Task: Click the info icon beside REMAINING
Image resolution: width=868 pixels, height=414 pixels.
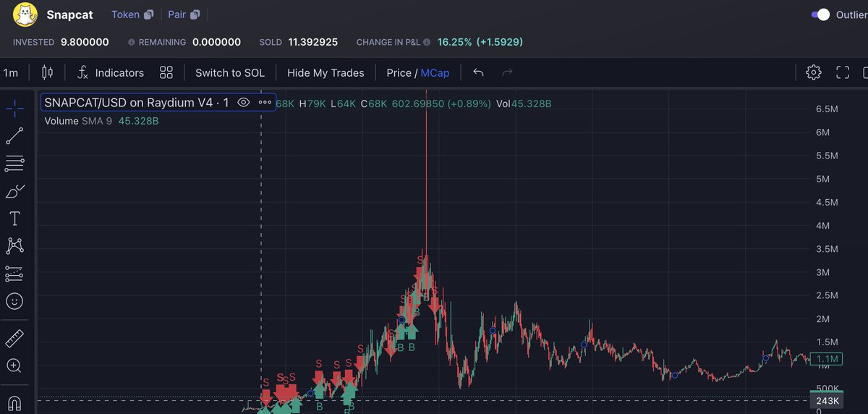Action: point(131,43)
